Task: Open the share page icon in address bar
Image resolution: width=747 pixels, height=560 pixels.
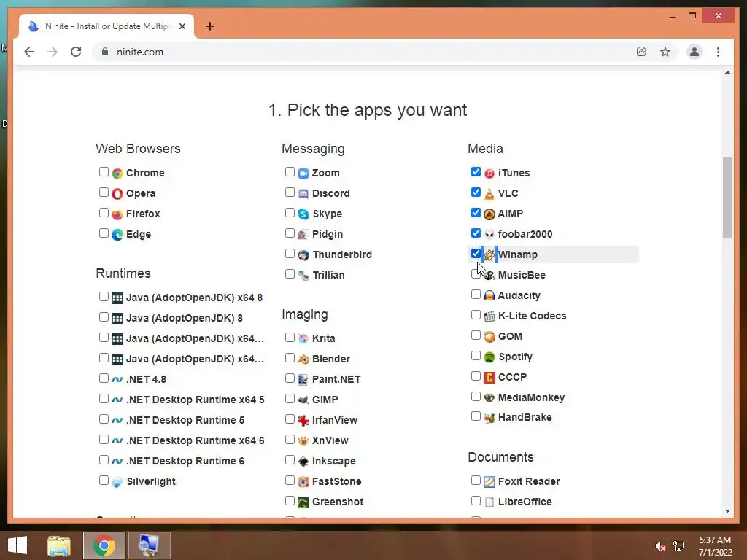Action: click(x=642, y=52)
